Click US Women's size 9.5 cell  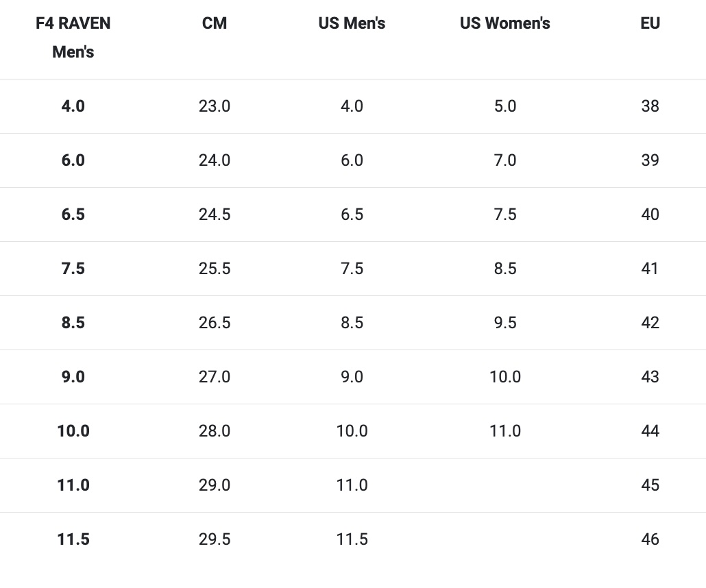pyautogui.click(x=505, y=323)
